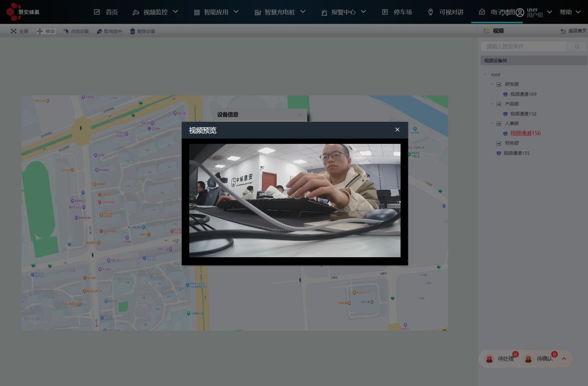Go to the 停车场 menu item

(397, 12)
